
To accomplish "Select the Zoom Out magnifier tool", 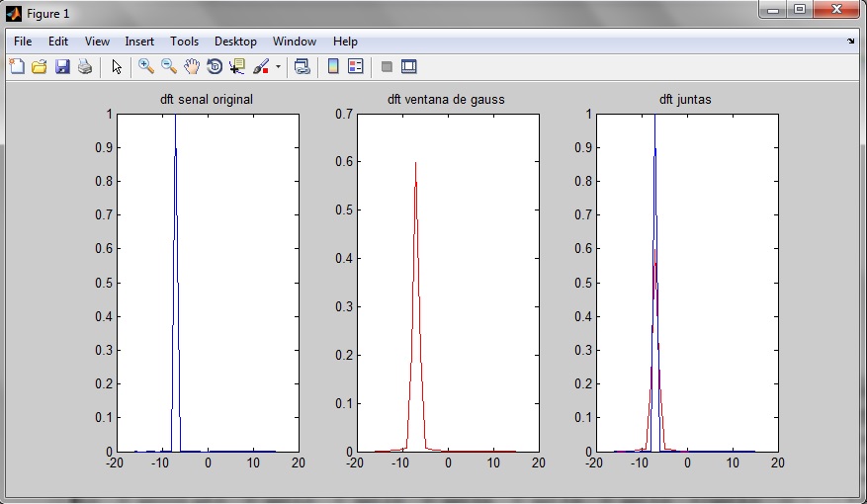I will click(x=169, y=67).
